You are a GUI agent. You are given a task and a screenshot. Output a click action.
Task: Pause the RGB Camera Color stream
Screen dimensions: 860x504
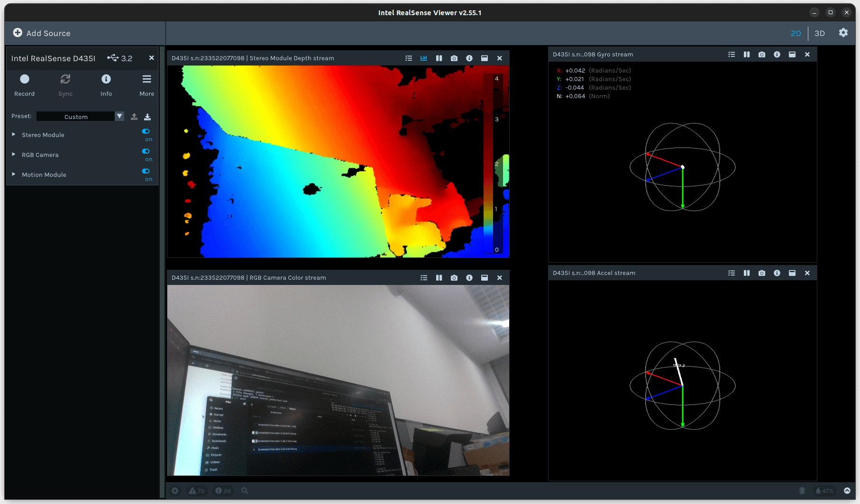439,278
